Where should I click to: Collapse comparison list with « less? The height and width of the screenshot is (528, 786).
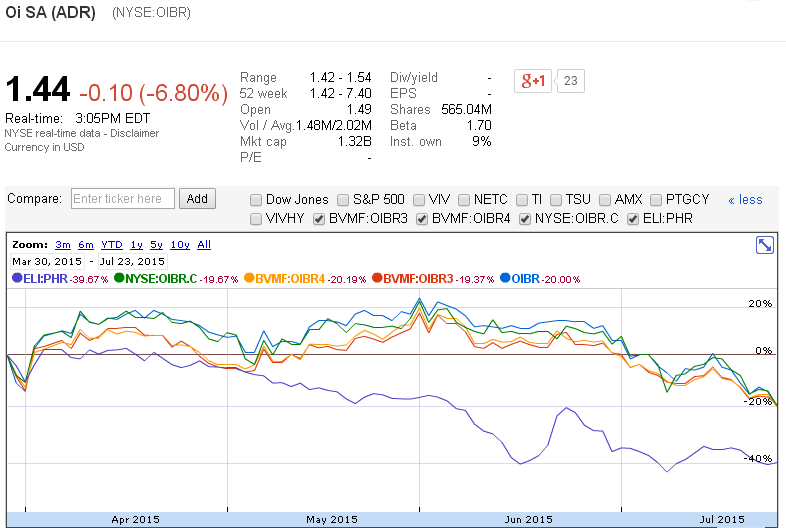[x=745, y=200]
